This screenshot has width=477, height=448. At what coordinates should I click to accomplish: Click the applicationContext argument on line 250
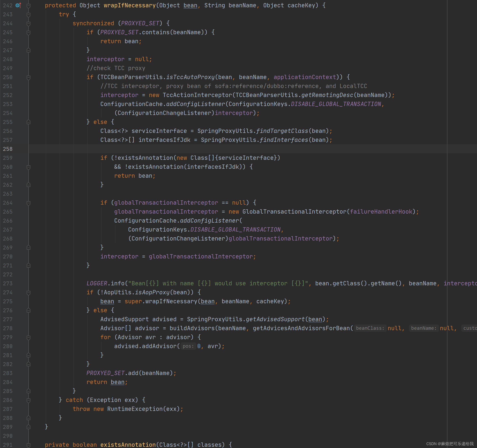click(305, 77)
